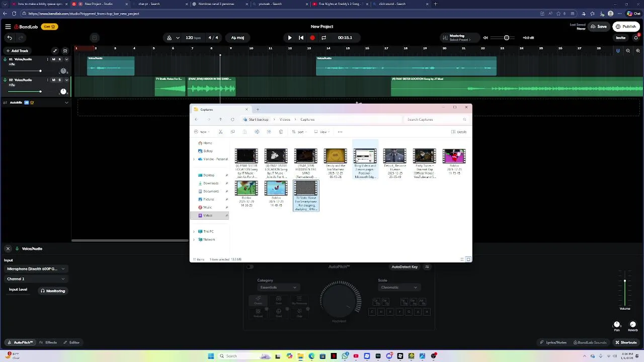The width and height of the screenshot is (644, 362).
Task: Open the AutoPitch Category Essentials dropdown
Action: [x=278, y=288]
